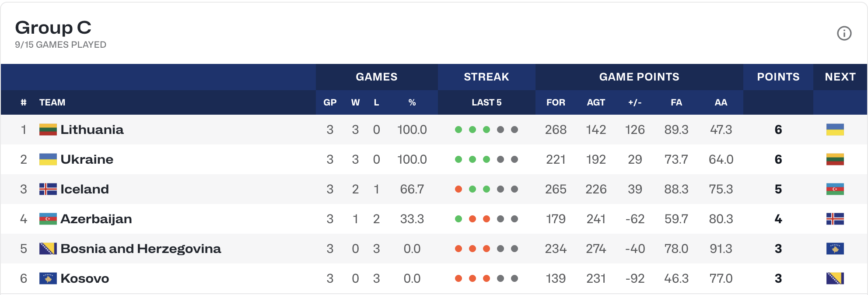Image resolution: width=868 pixels, height=295 pixels.
Task: Click next-opponent flag in Lithuania's row
Action: click(835, 130)
